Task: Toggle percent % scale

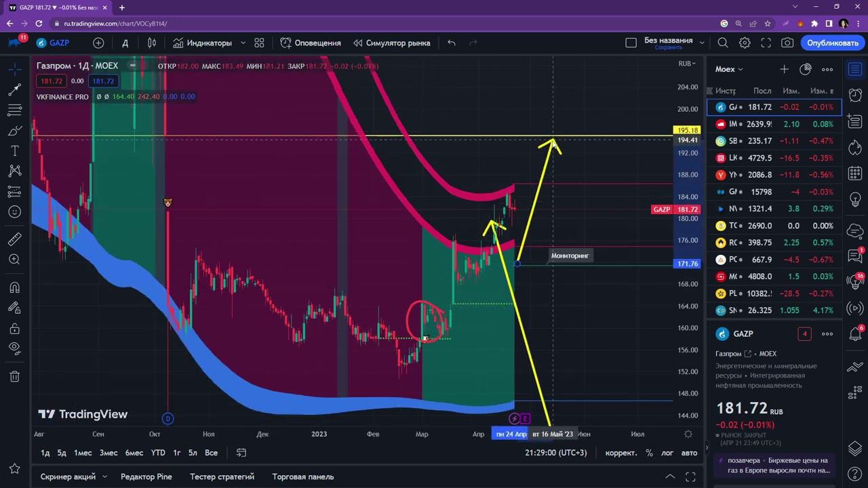Action: coord(649,453)
